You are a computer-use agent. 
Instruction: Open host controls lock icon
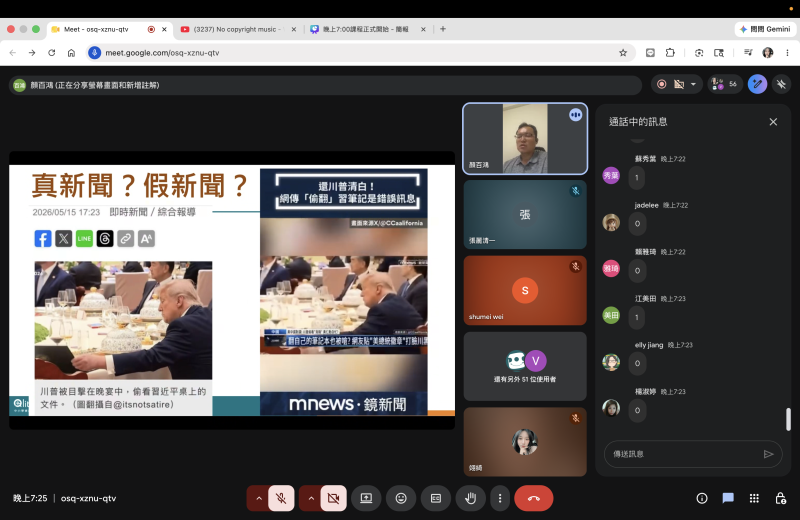(781, 498)
